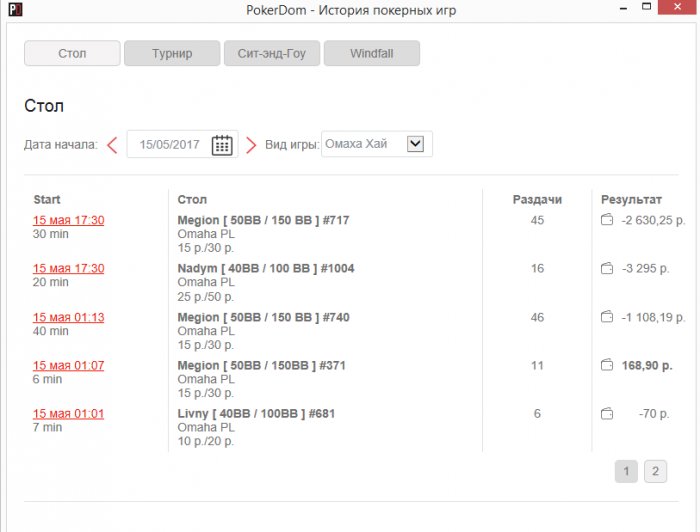Select table name Megion #371

(262, 366)
